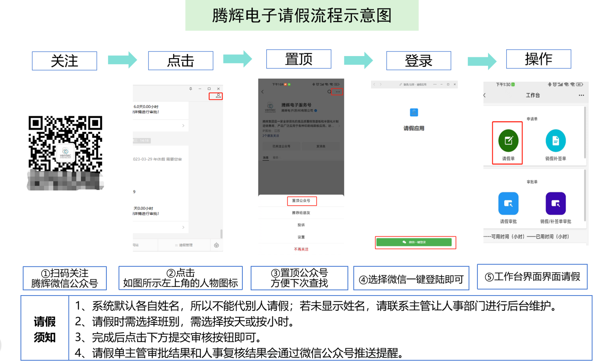Image resolution: width=613 pixels, height=364 pixels.
Task: Tap the ventec logo avatar on the account page
Action: pyautogui.click(x=270, y=107)
